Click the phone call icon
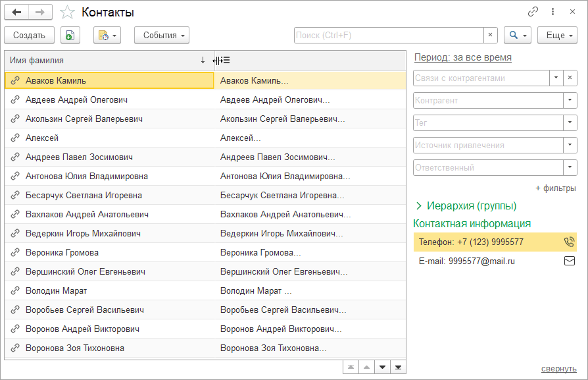 click(x=569, y=242)
